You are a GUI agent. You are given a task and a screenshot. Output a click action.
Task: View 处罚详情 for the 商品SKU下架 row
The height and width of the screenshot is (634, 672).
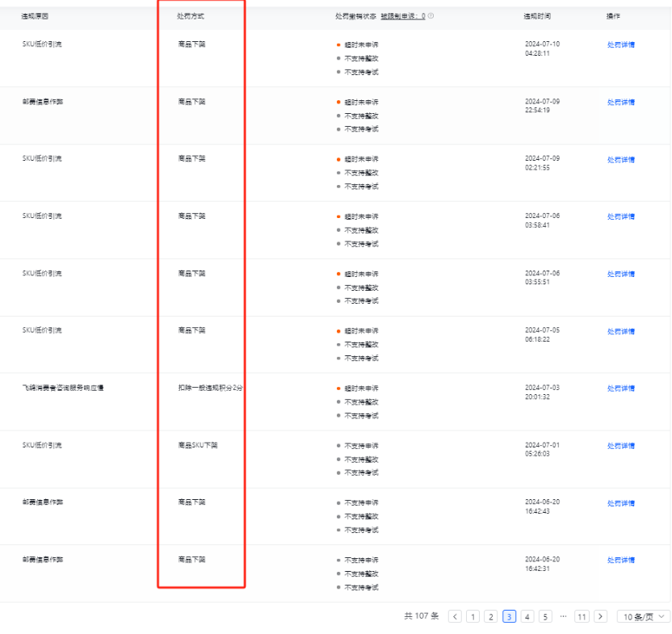(x=621, y=446)
